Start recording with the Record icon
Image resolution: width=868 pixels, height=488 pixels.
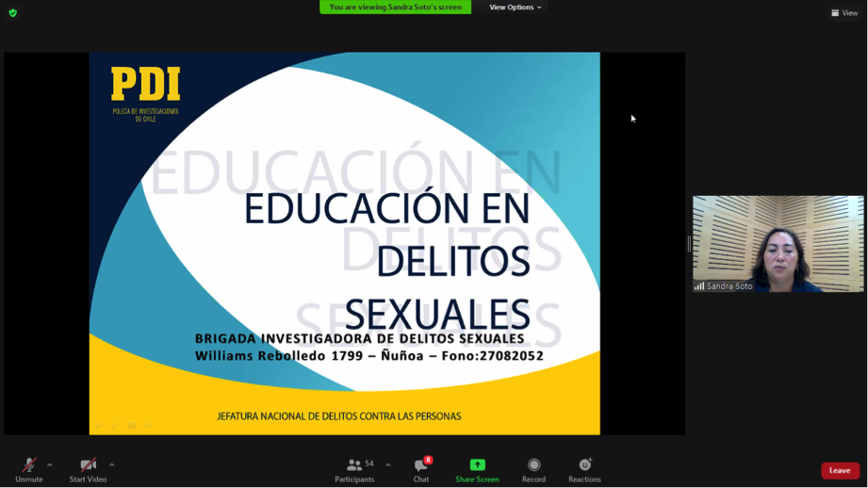pos(533,465)
